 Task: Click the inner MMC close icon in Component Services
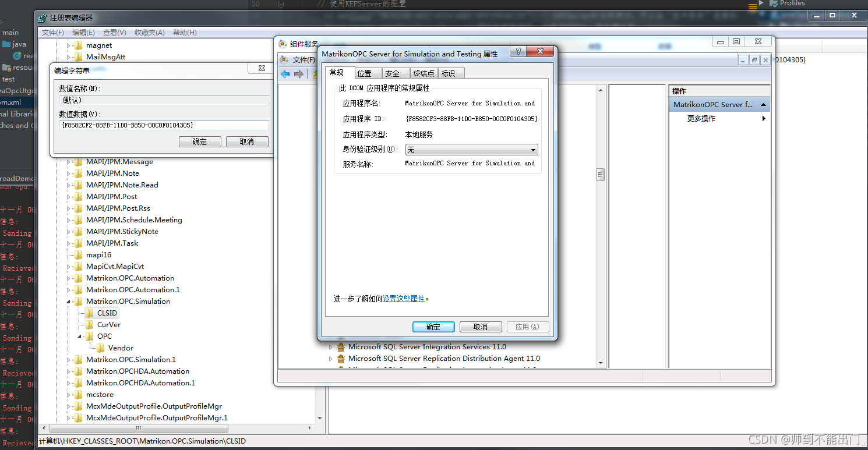[765, 60]
